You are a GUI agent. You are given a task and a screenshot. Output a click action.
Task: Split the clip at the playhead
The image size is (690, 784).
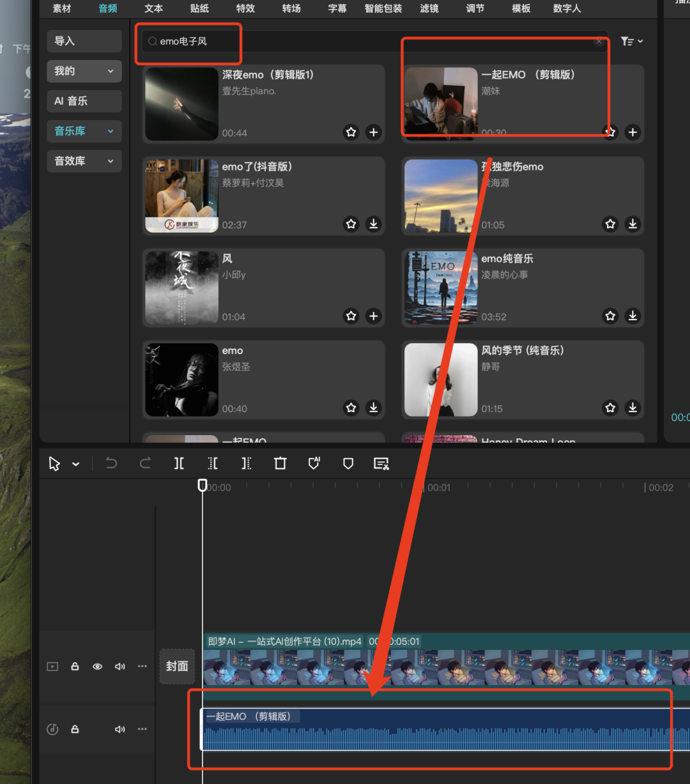pos(179,463)
